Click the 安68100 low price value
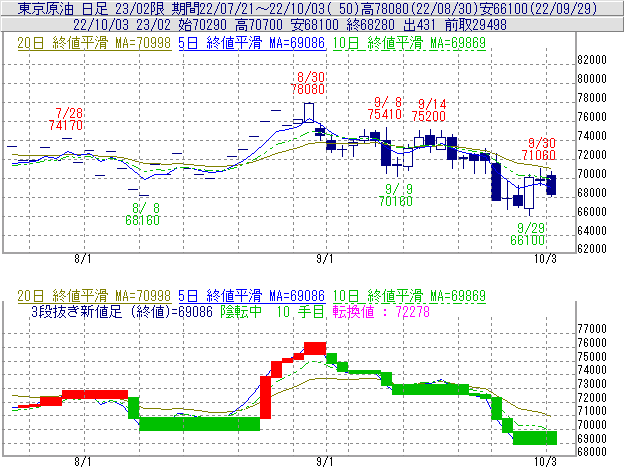624x475 pixels. 315,25
